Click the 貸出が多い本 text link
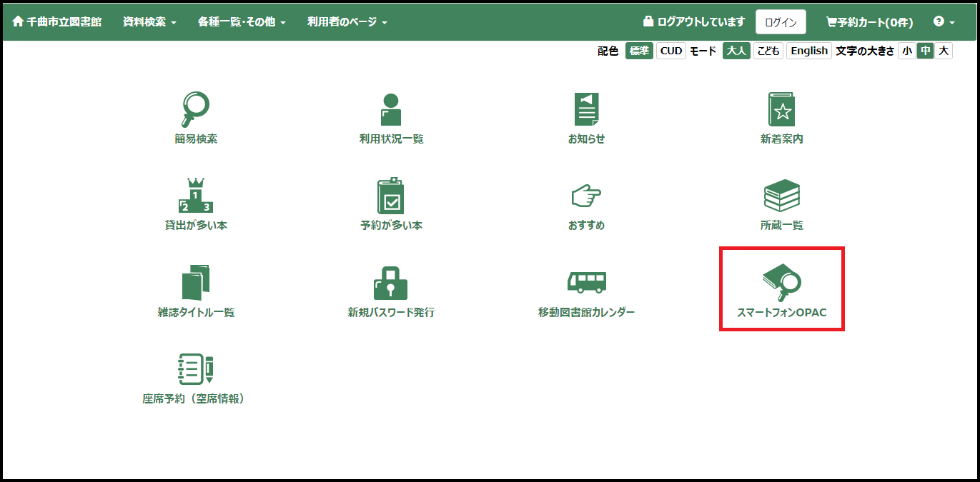980x482 pixels. click(195, 226)
